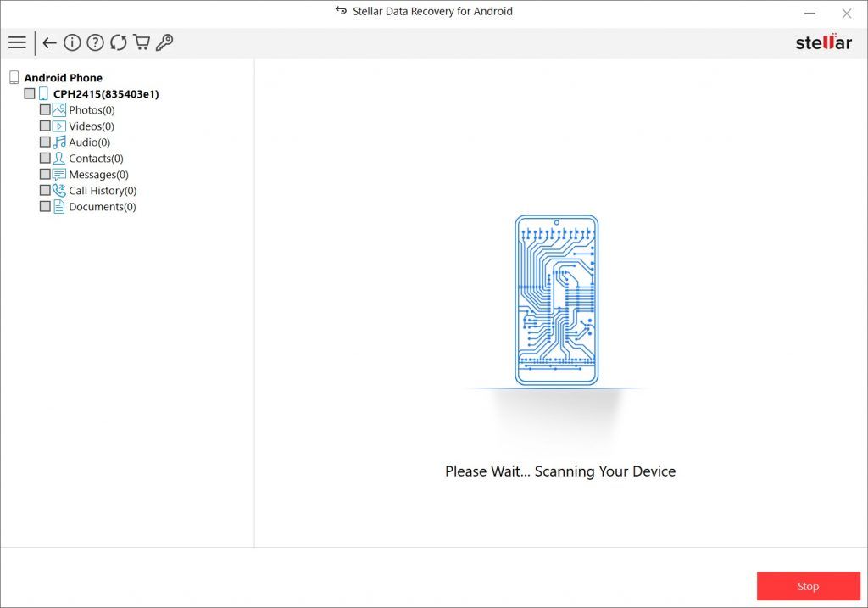Click the Videos play icon

click(x=59, y=126)
